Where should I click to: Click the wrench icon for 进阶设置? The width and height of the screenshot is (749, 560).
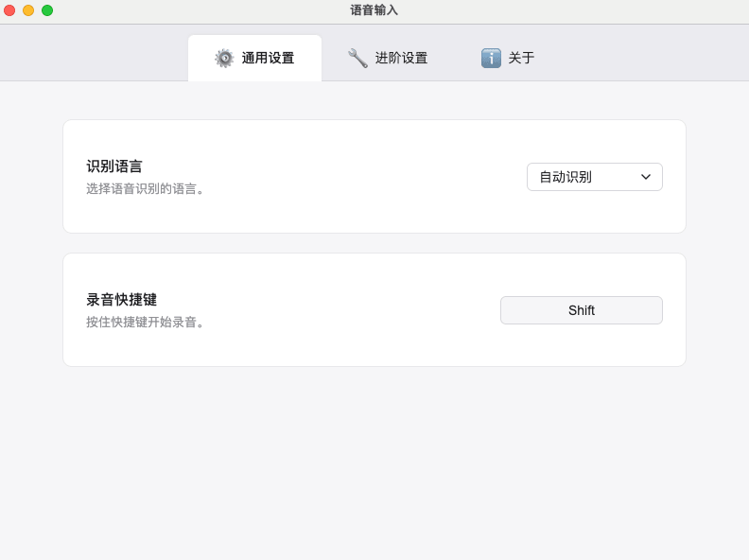[x=357, y=58]
